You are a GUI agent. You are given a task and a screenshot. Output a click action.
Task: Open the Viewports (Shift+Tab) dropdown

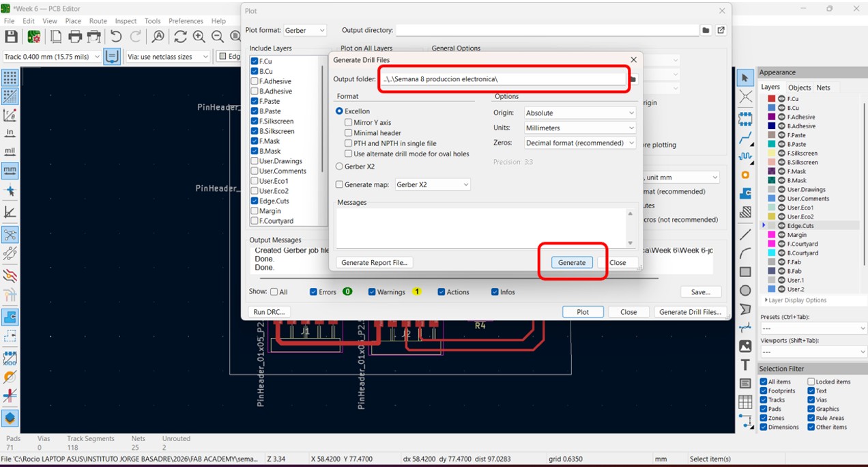[813, 352]
